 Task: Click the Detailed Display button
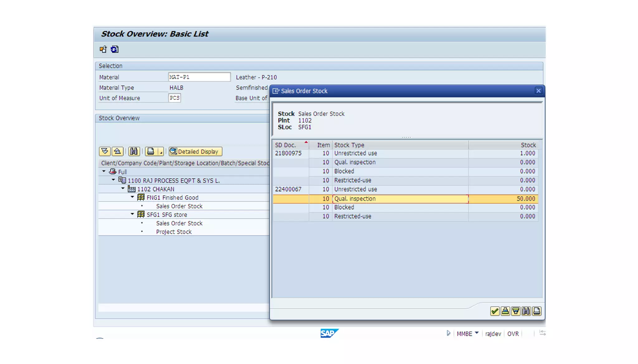pos(195,152)
